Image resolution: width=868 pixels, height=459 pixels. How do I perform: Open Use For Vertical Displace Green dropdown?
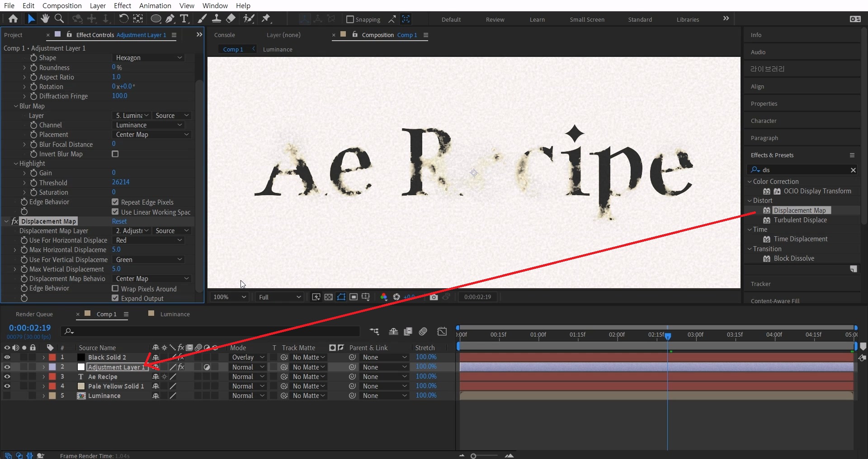point(149,260)
